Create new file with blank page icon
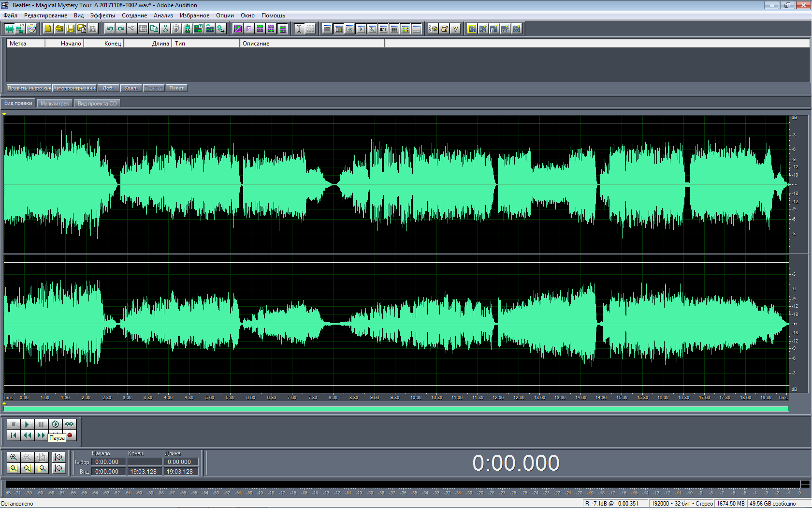This screenshot has height=508, width=812. [48, 29]
